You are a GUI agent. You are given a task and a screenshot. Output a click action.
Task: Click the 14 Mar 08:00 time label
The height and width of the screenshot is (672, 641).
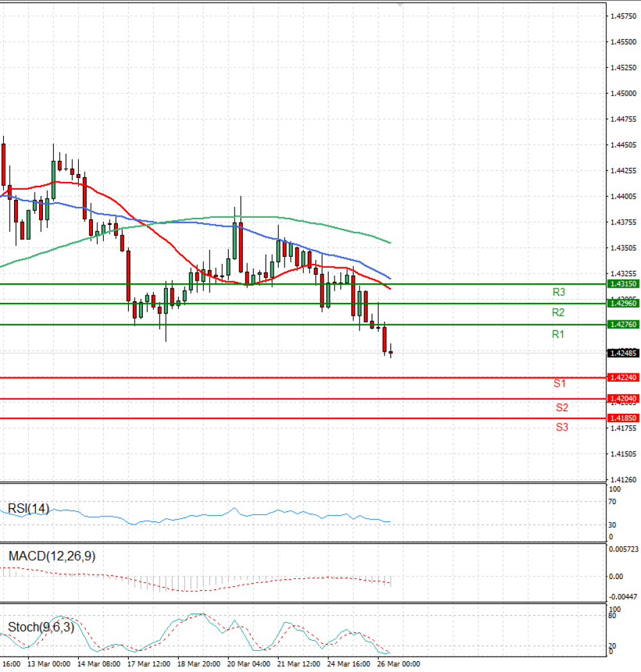point(99,664)
